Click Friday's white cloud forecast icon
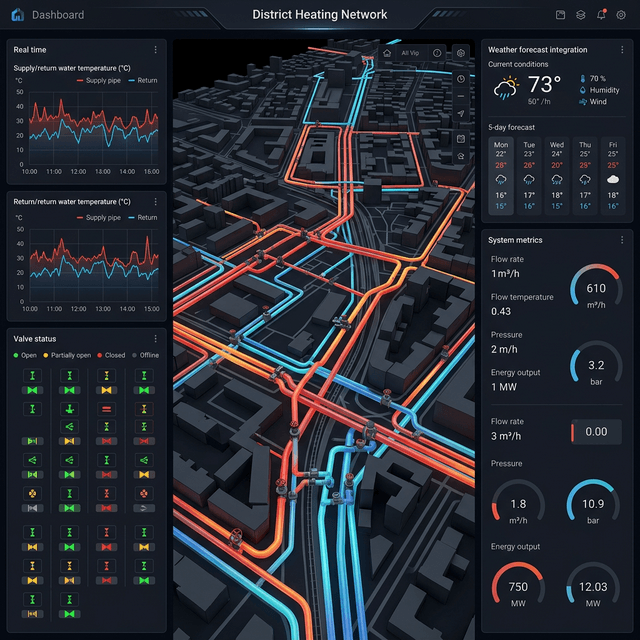Screen dimensions: 640x640 (613, 180)
